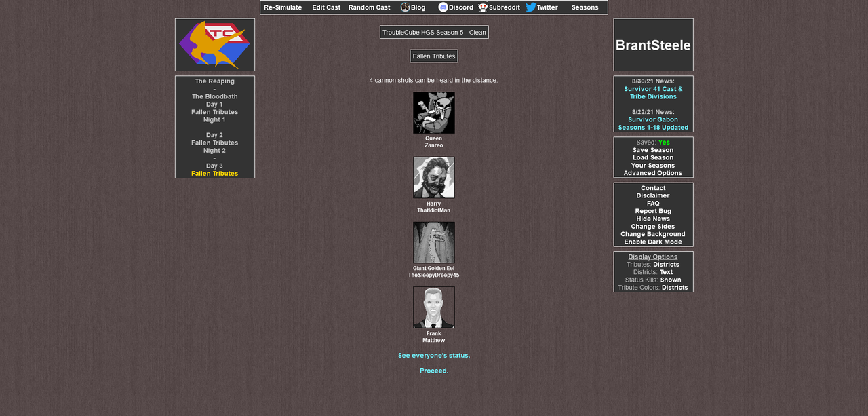This screenshot has height=416, width=868.
Task: Open Day 3 in the timeline
Action: point(215,166)
